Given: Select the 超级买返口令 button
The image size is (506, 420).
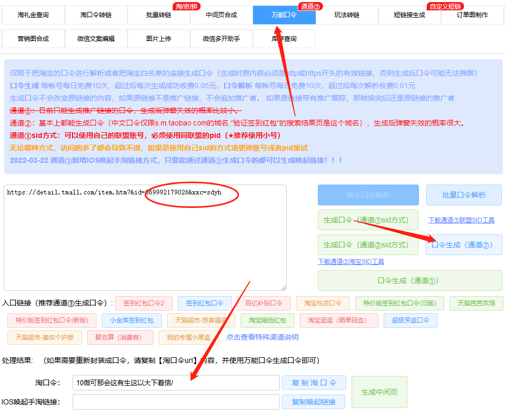Looking at the screenshot, I should click(411, 320).
